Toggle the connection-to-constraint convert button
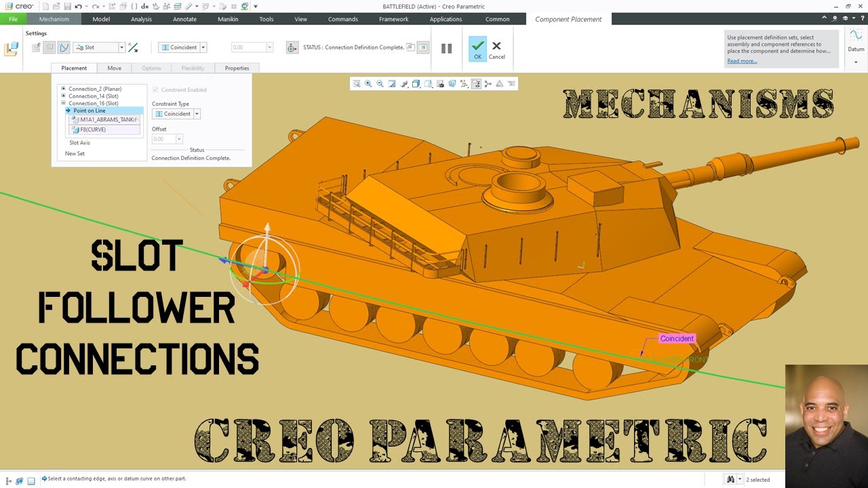The width and height of the screenshot is (868, 488). (63, 47)
